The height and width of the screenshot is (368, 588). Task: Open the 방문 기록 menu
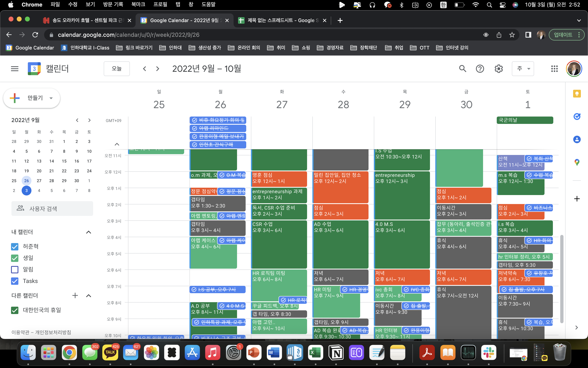click(x=113, y=5)
